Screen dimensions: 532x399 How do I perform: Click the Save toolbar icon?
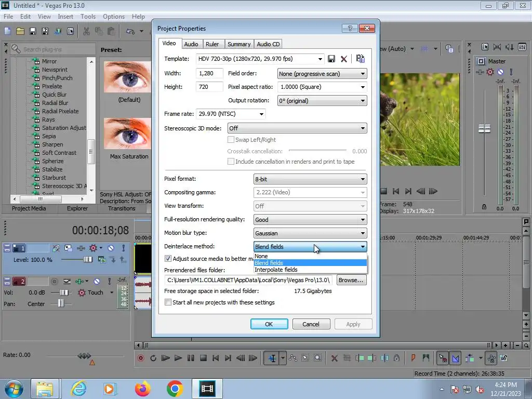pyautogui.click(x=33, y=31)
